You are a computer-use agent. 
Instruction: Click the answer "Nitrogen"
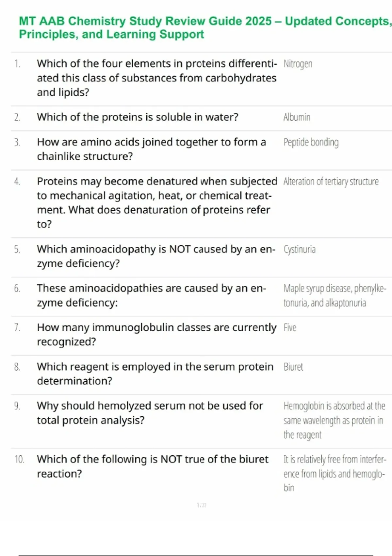pos(298,63)
